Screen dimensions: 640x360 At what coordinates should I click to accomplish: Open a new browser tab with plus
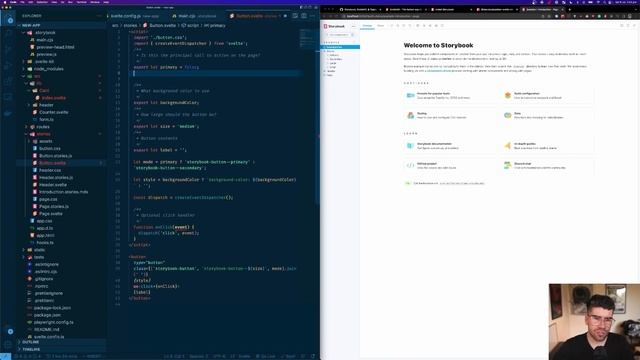(x=569, y=9)
